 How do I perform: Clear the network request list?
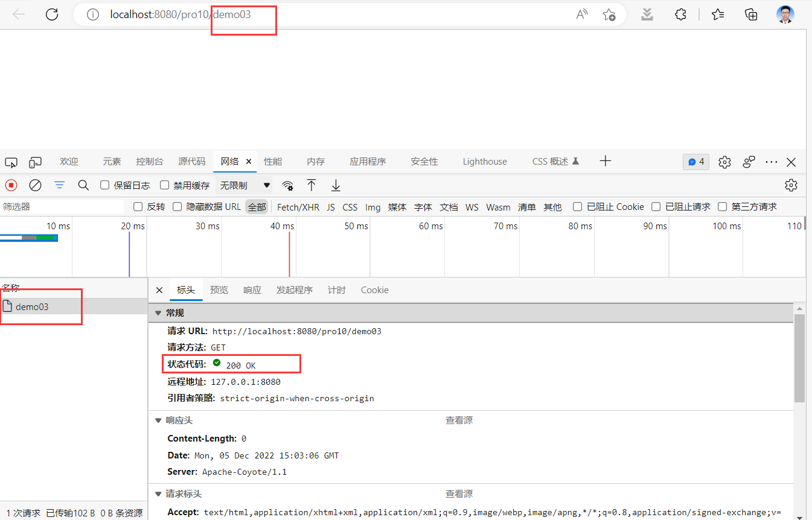coord(35,185)
